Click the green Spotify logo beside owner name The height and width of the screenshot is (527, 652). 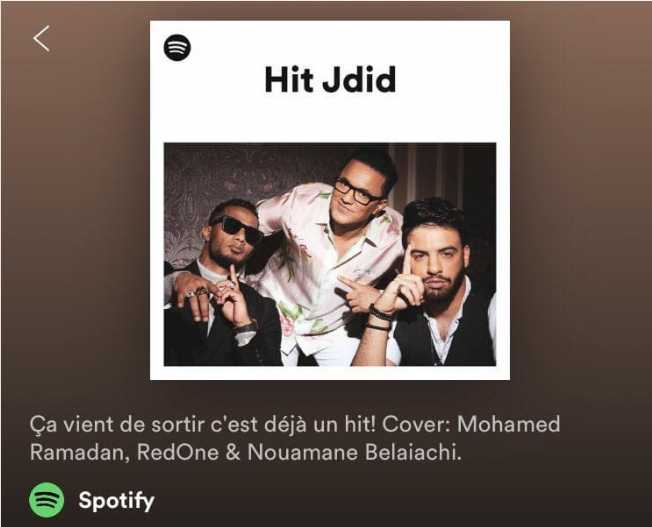pyautogui.click(x=47, y=500)
